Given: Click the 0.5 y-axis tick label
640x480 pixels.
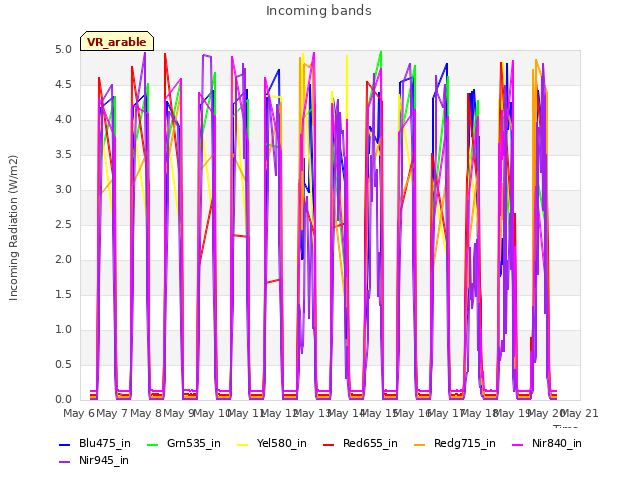Looking at the screenshot, I should coord(63,364).
